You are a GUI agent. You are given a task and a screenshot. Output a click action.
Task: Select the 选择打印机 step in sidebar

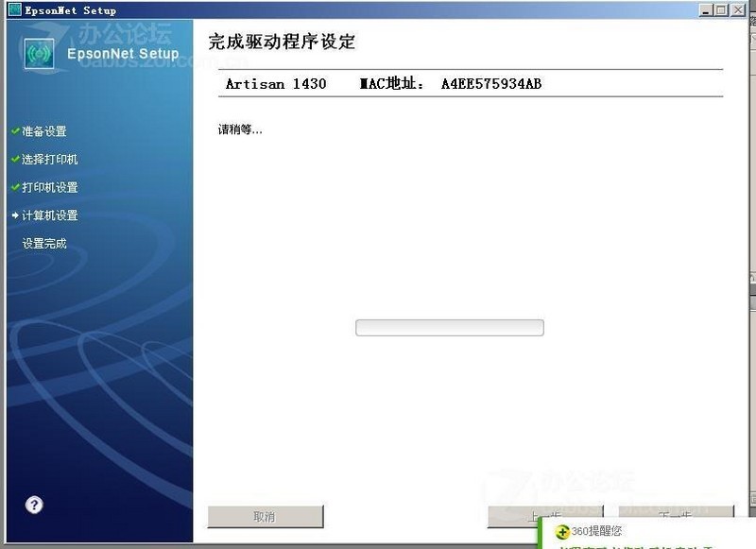click(50, 159)
